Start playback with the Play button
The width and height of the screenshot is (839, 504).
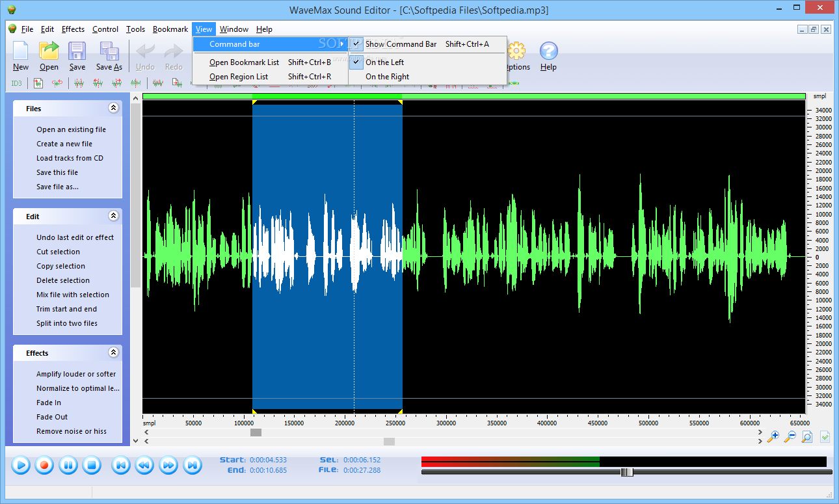click(21, 465)
